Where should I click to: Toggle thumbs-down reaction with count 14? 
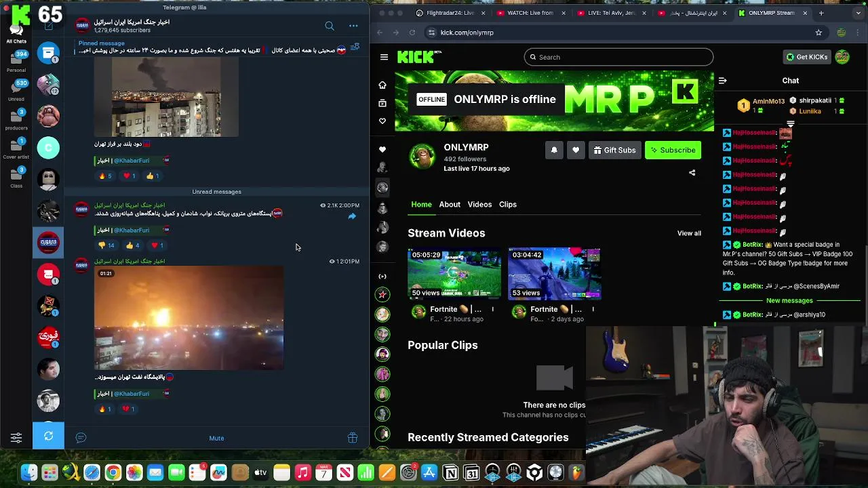click(106, 245)
